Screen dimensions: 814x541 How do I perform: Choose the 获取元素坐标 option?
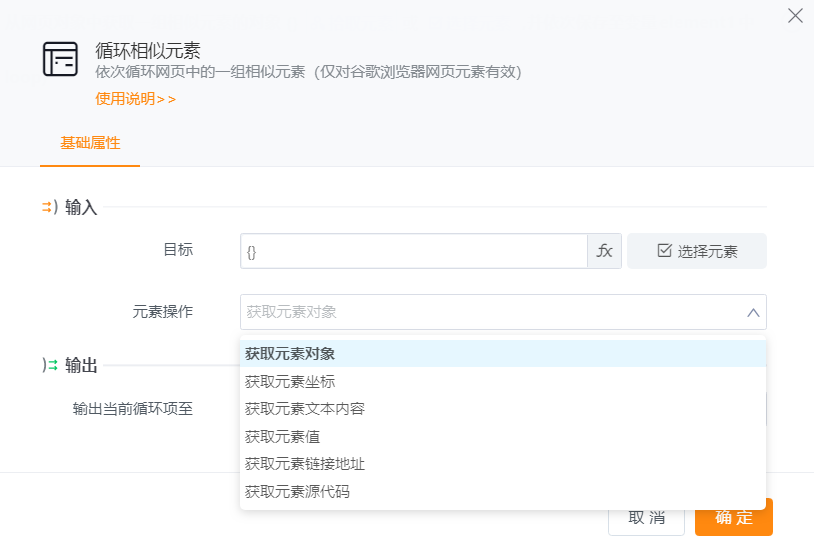click(x=290, y=381)
